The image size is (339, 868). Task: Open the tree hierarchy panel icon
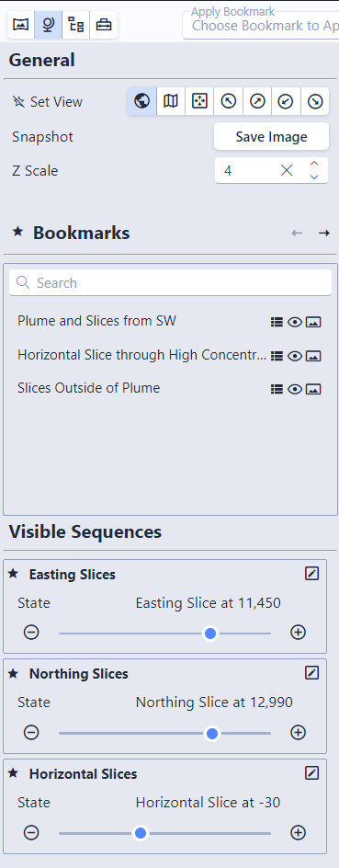tap(75, 26)
